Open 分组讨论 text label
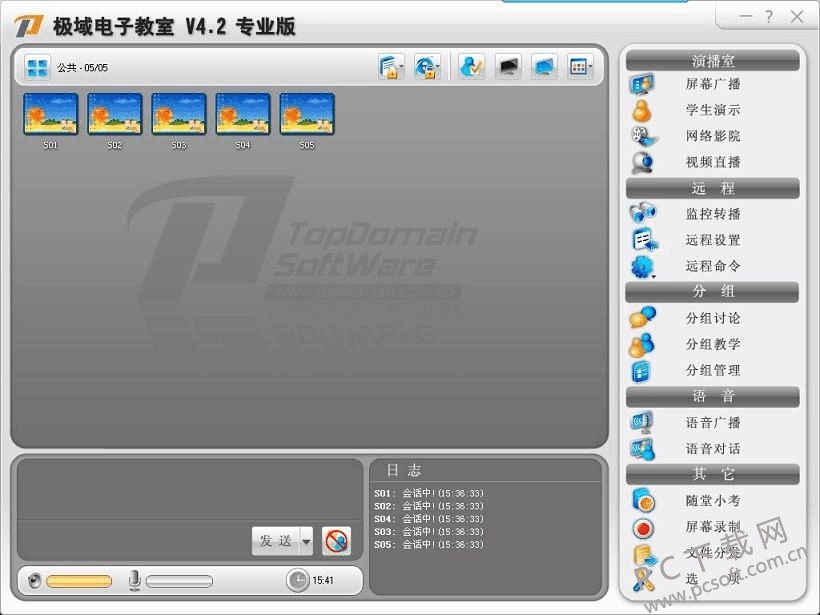This screenshot has width=820, height=615. click(713, 318)
